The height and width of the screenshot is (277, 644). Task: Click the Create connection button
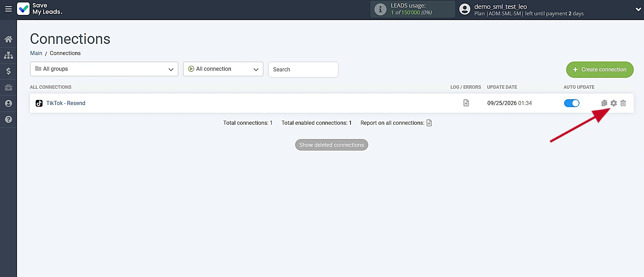point(600,70)
